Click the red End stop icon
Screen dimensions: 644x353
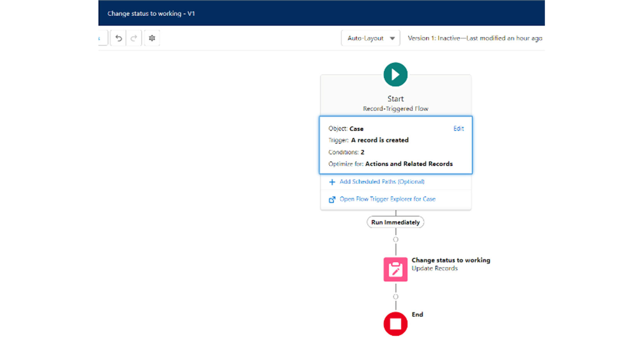(x=395, y=324)
